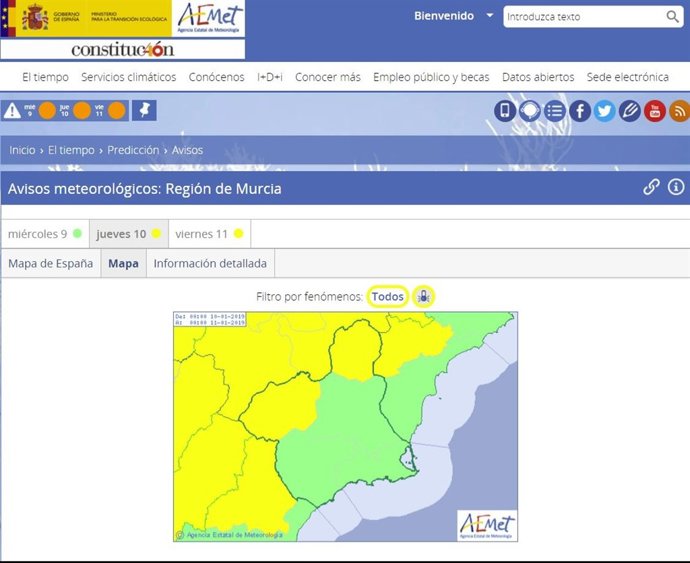Open the Facebook icon

click(580, 110)
